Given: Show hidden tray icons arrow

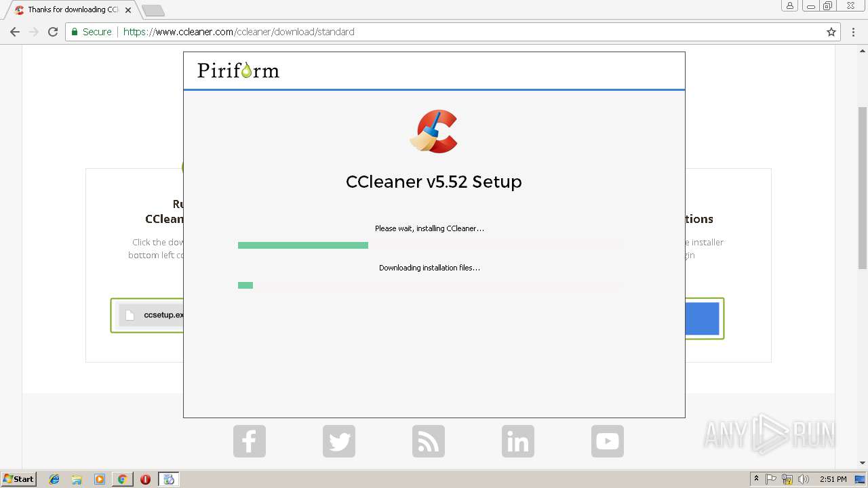Looking at the screenshot, I should (x=756, y=479).
